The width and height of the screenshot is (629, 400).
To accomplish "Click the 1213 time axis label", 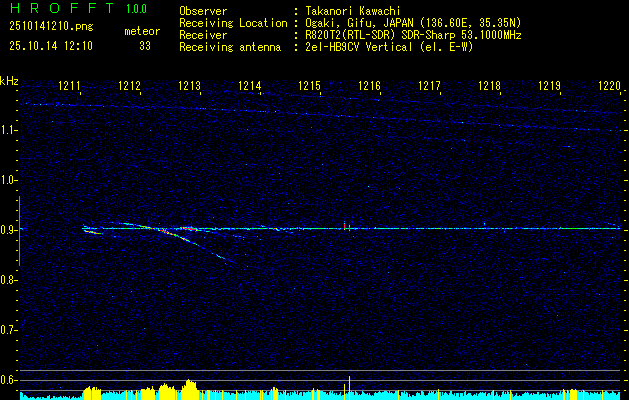I will (189, 85).
